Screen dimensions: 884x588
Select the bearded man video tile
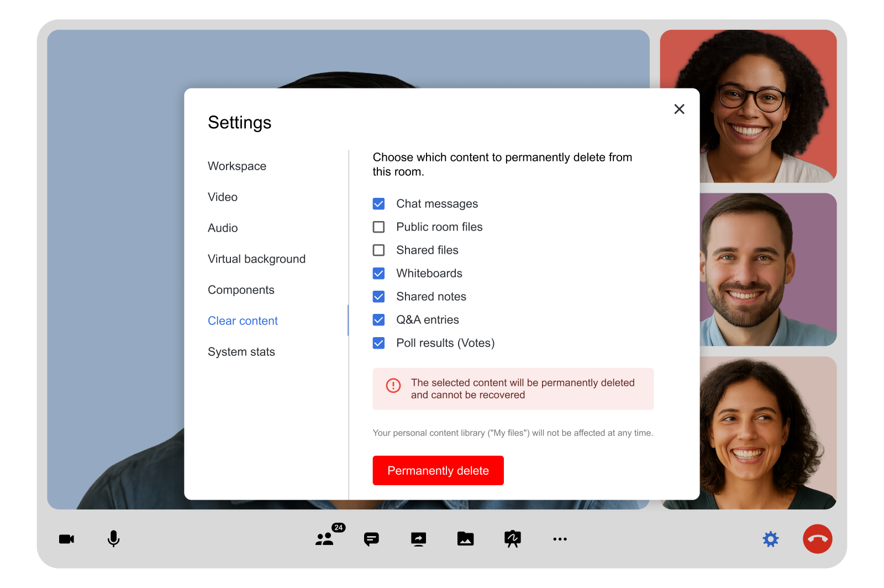(x=768, y=269)
